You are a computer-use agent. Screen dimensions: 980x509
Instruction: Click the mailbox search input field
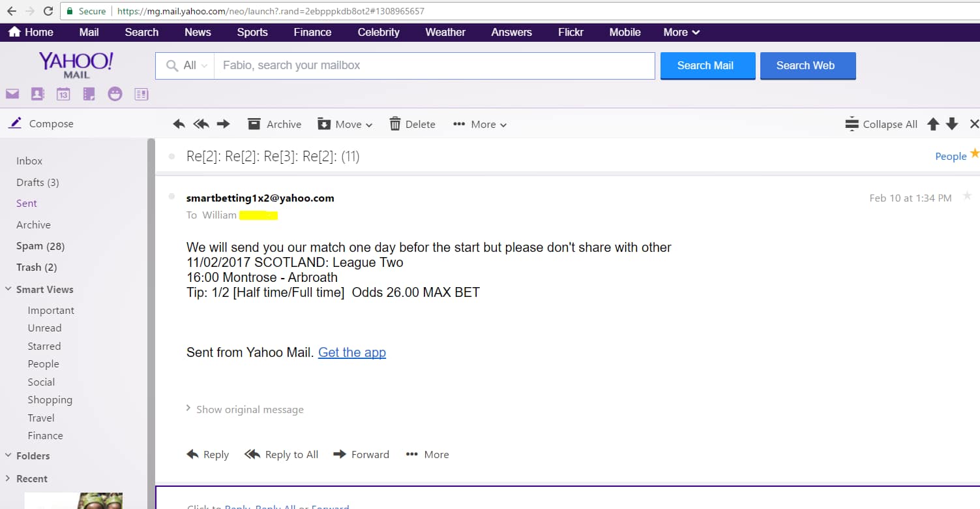click(434, 65)
